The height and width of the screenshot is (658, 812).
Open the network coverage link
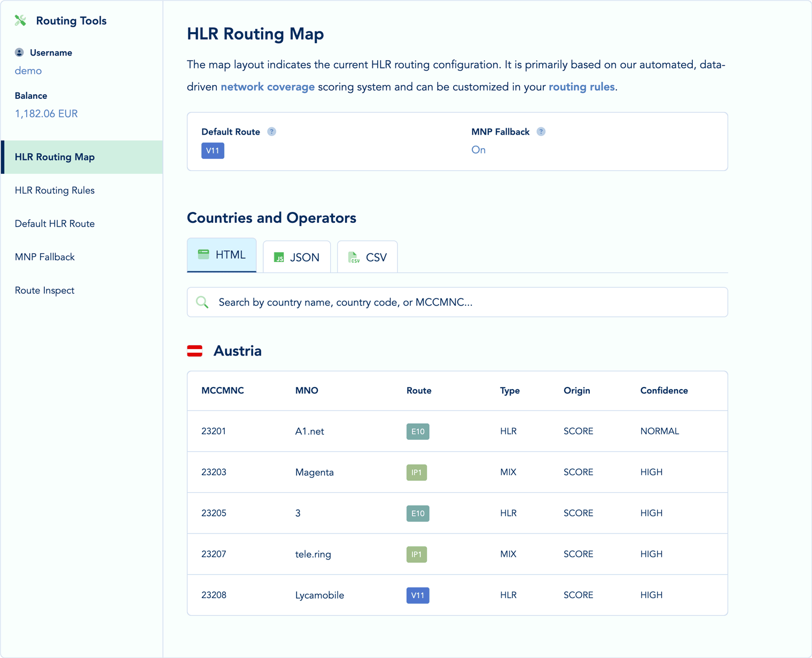[267, 87]
